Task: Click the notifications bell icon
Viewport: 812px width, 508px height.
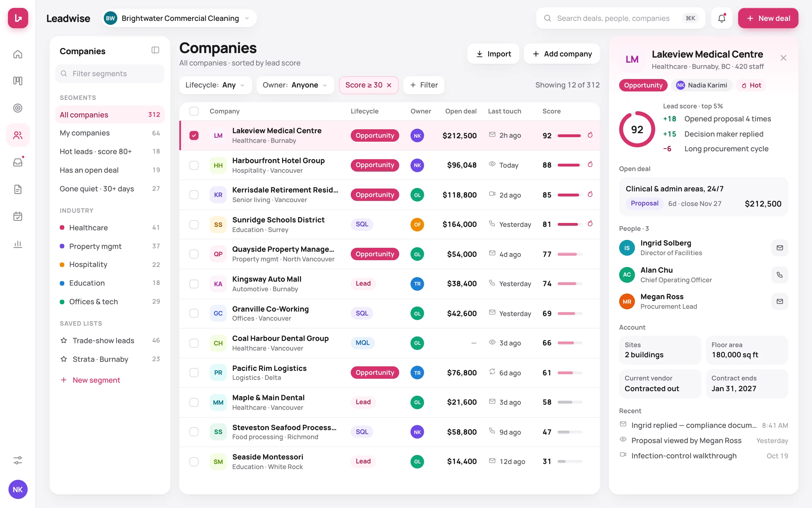Action: click(721, 18)
